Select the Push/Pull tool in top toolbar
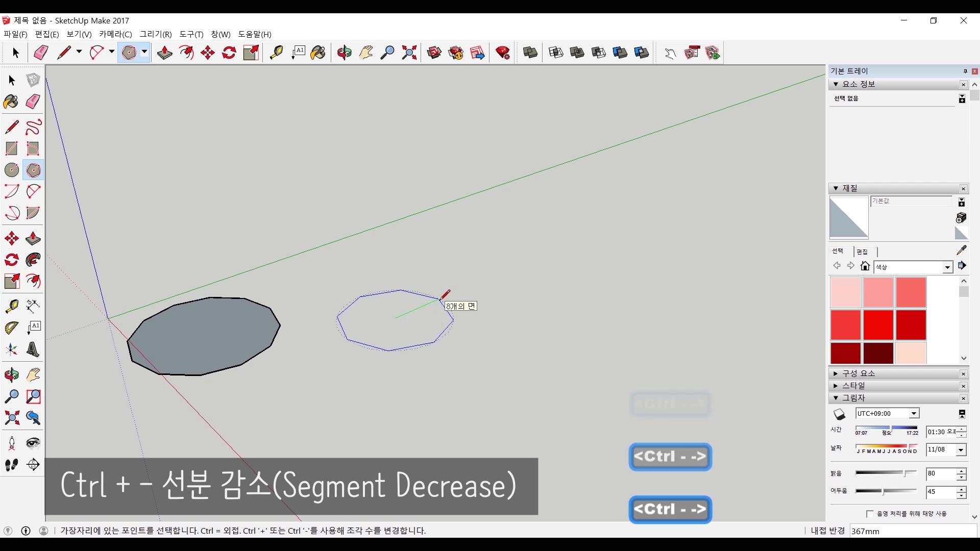This screenshot has height=551, width=980. (164, 53)
